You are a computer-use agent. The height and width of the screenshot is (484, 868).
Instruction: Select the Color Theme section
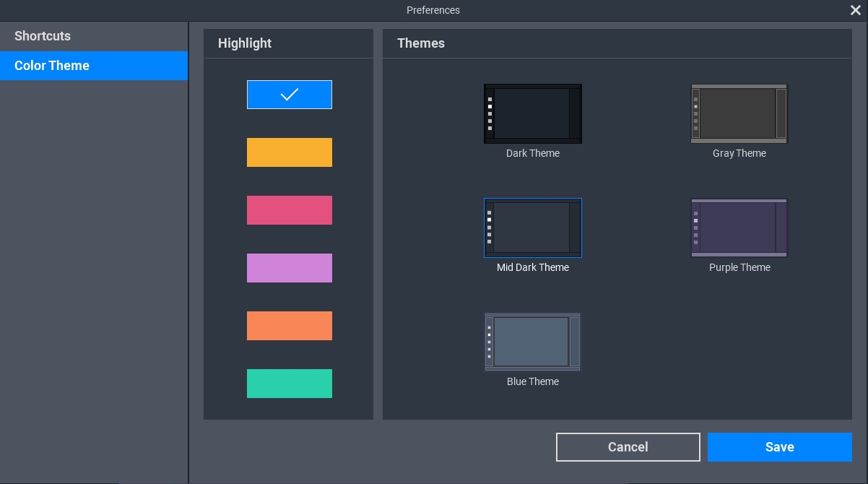tap(52, 66)
